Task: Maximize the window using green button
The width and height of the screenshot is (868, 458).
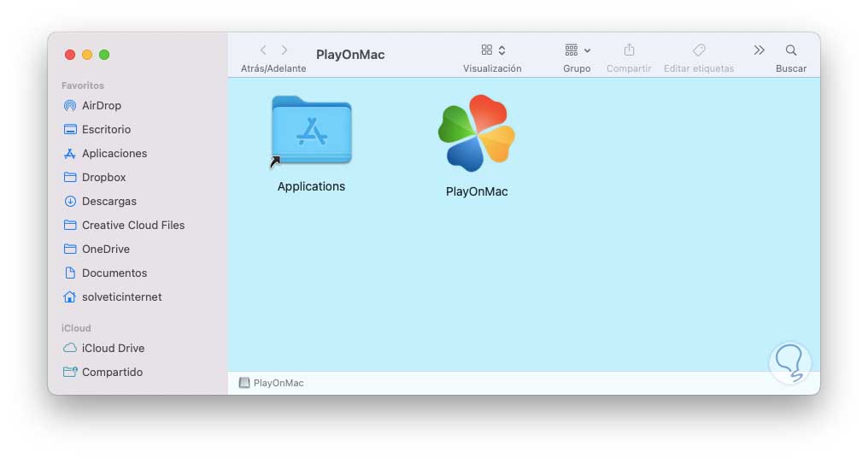Action: tap(104, 55)
